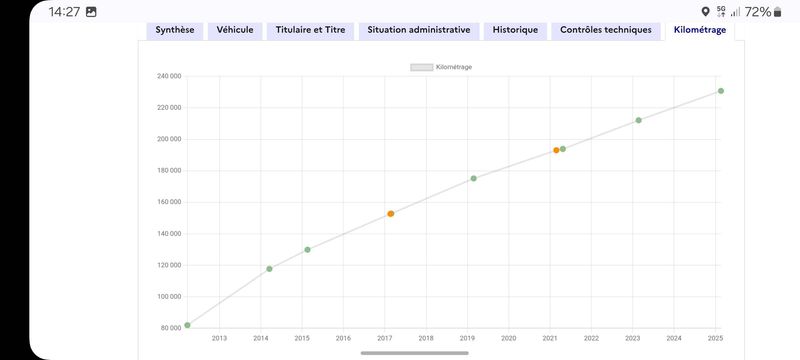Click the green point near 2015

pyautogui.click(x=308, y=250)
